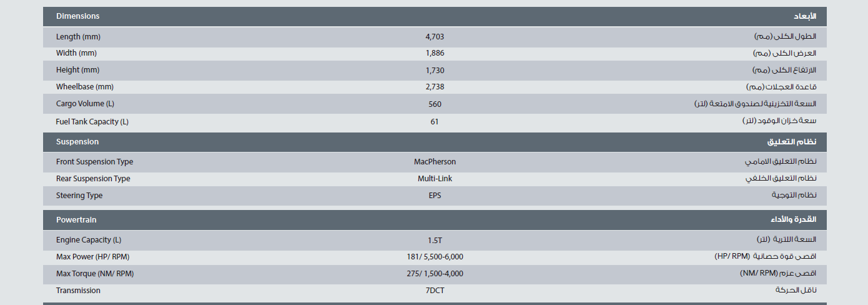Click the 4,703 length value
The image size is (868, 305).
point(435,37)
